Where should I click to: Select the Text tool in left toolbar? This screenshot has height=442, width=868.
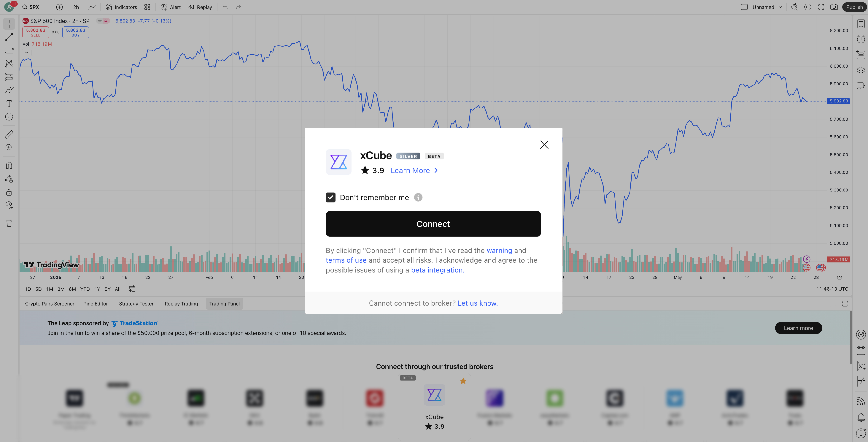coord(9,104)
